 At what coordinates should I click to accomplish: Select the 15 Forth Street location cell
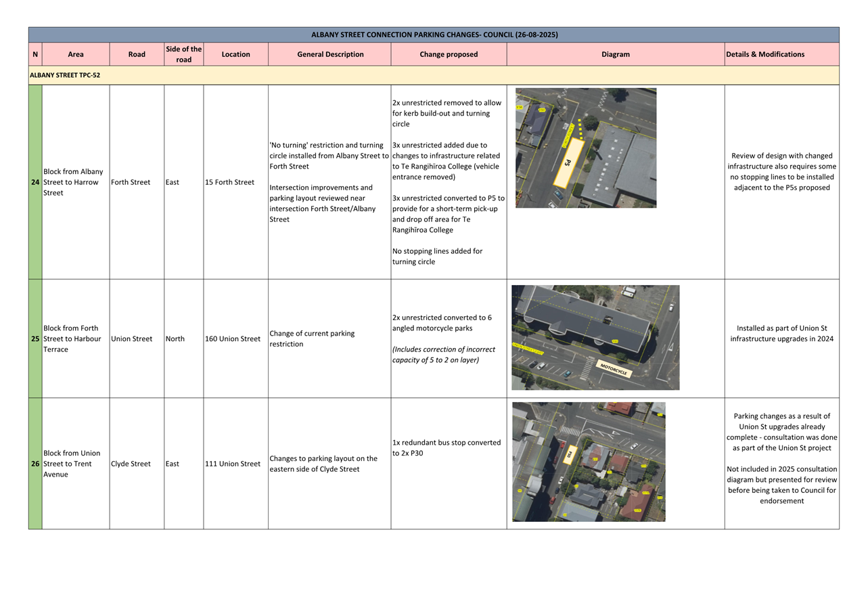click(x=230, y=182)
